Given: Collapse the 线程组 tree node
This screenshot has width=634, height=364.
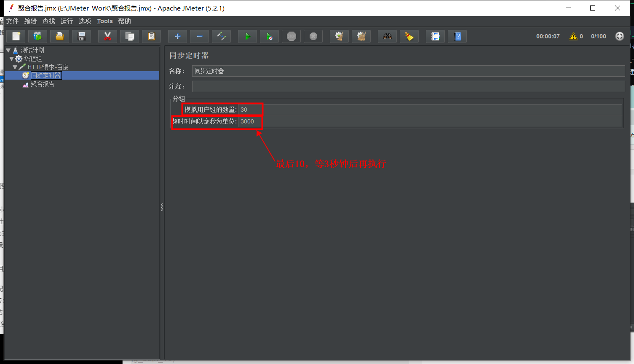Looking at the screenshot, I should point(11,59).
